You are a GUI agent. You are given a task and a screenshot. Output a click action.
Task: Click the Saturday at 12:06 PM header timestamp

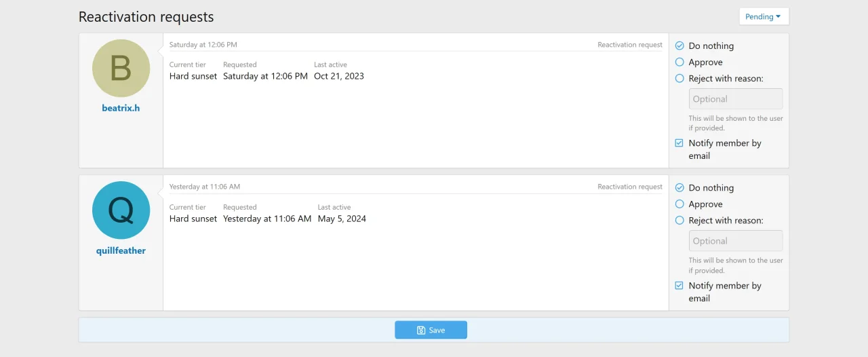[203, 45]
